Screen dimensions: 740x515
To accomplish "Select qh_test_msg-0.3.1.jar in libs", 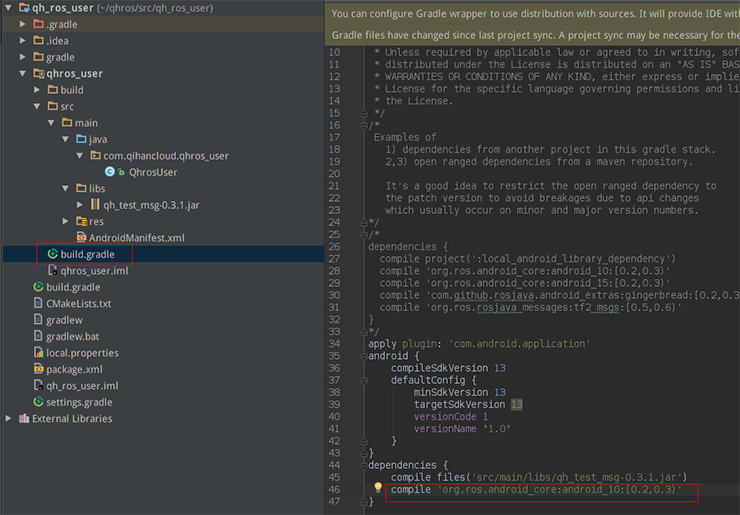I will pyautogui.click(x=151, y=205).
